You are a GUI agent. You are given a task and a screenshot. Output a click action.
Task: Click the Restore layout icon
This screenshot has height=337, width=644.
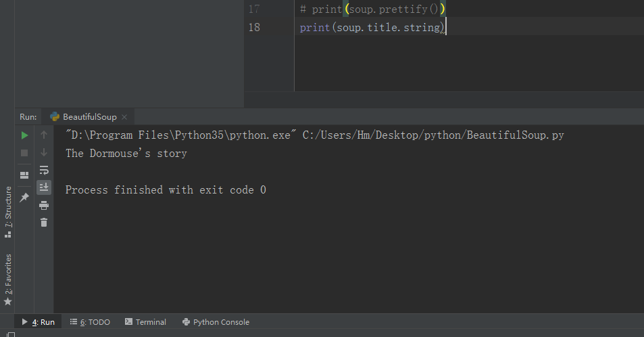pos(24,175)
